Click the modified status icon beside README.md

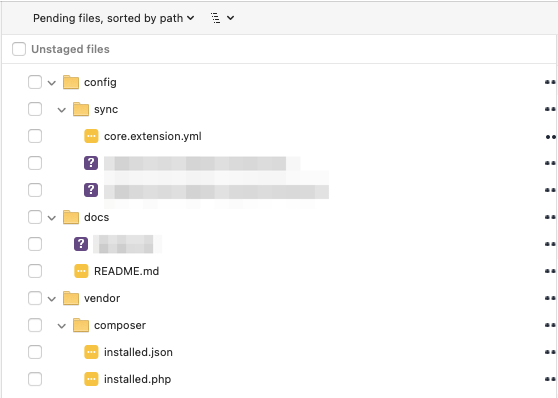pos(81,271)
